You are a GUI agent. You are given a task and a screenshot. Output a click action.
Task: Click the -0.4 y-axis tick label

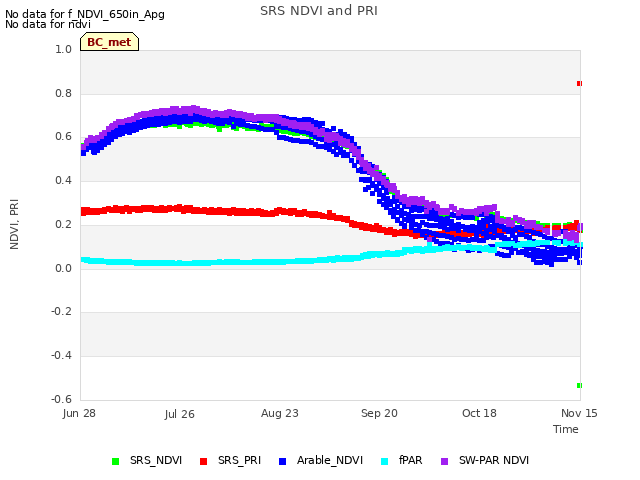point(62,356)
